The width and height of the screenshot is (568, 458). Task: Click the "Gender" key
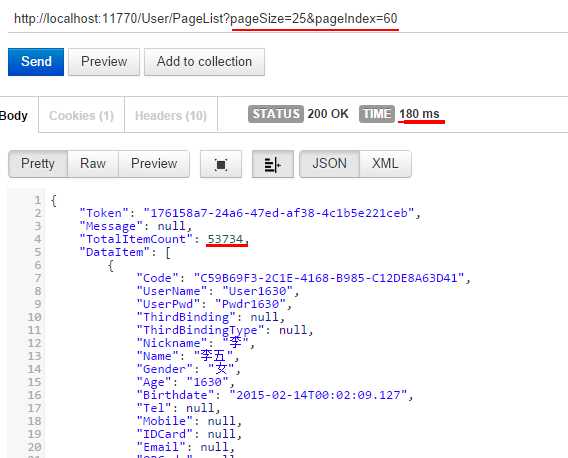tap(165, 369)
